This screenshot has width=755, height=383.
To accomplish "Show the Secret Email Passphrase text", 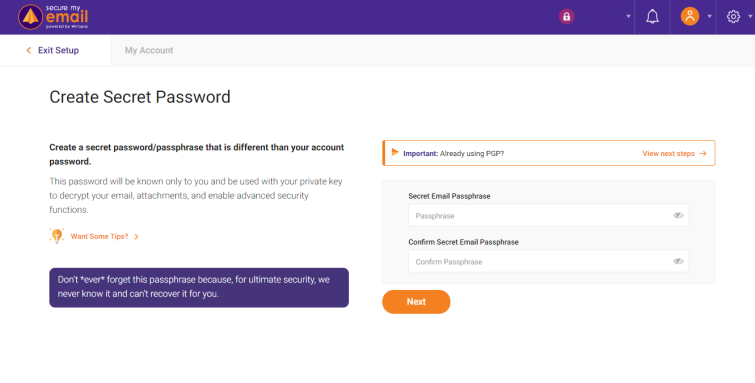I will [x=678, y=215].
